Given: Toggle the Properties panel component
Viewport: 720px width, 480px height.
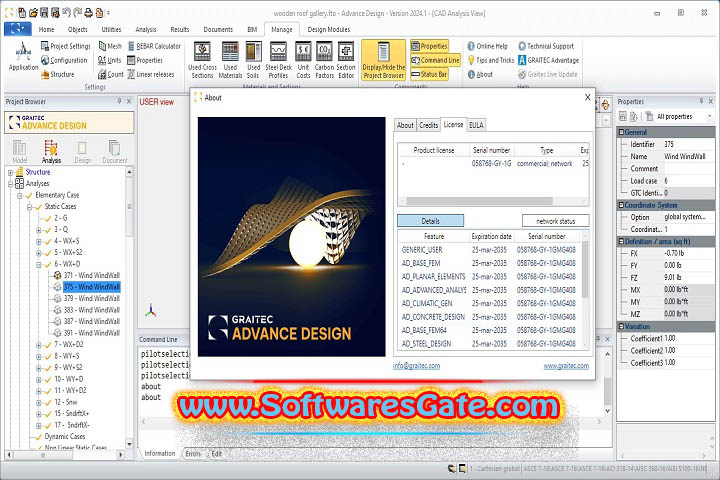Looking at the screenshot, I should point(429,46).
